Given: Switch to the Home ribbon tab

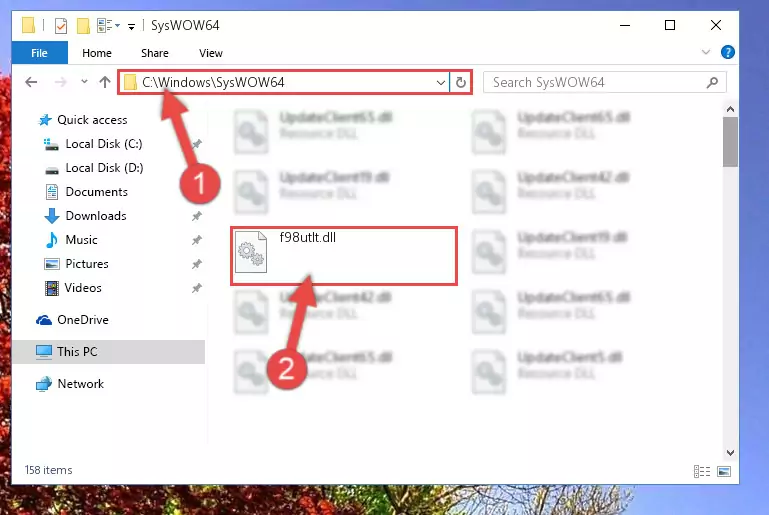Looking at the screenshot, I should tap(97, 53).
